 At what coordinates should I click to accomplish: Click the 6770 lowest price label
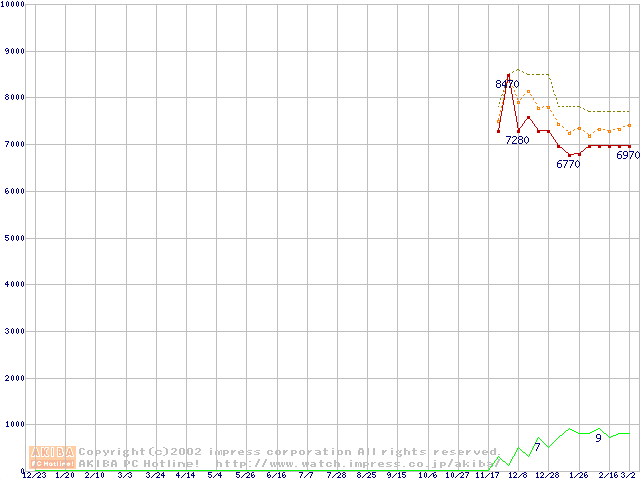tap(568, 164)
